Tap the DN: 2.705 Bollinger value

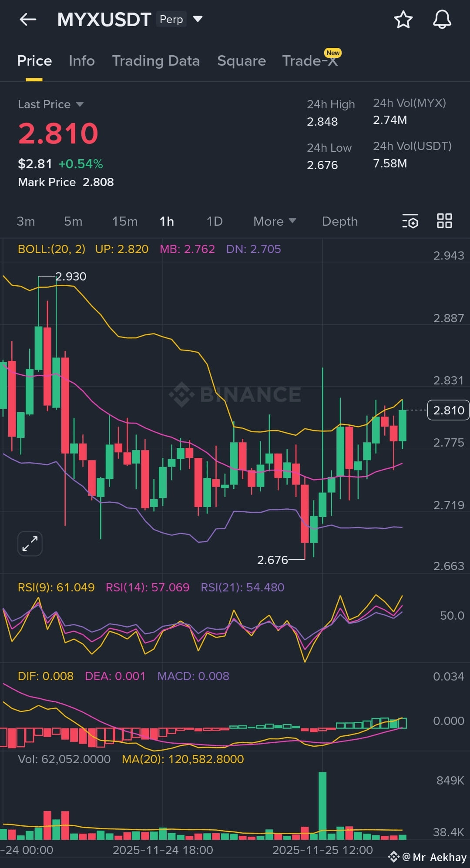254,249
